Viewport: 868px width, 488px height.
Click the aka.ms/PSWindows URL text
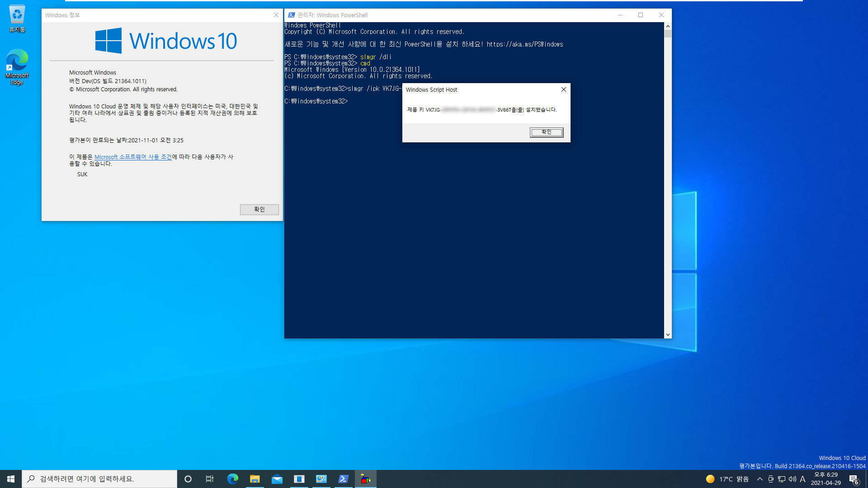(x=525, y=44)
